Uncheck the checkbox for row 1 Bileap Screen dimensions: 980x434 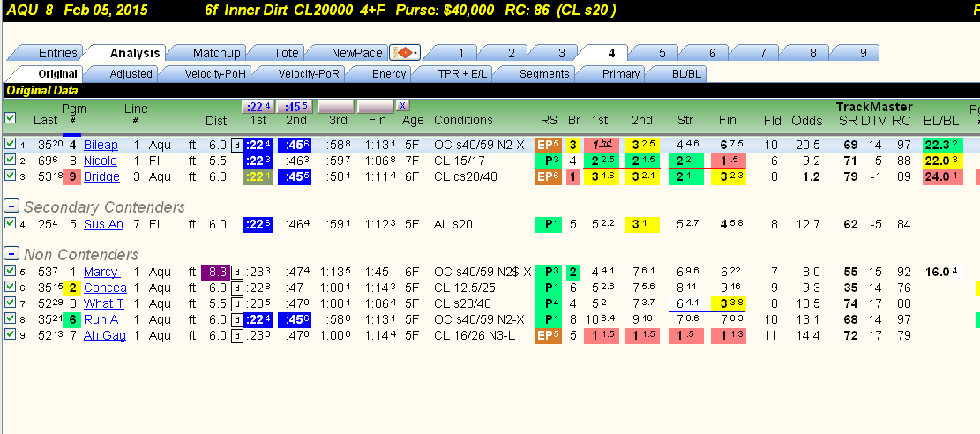10,145
